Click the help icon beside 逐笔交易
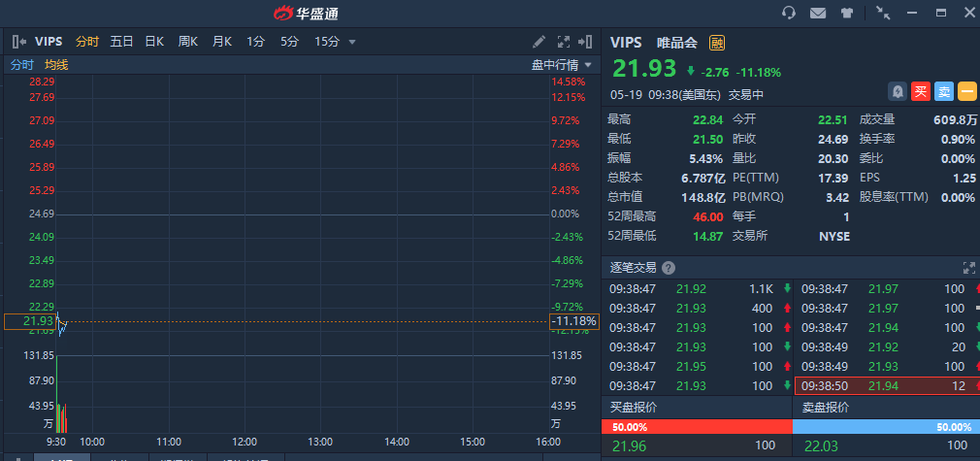The width and height of the screenshot is (980, 461). [x=669, y=268]
